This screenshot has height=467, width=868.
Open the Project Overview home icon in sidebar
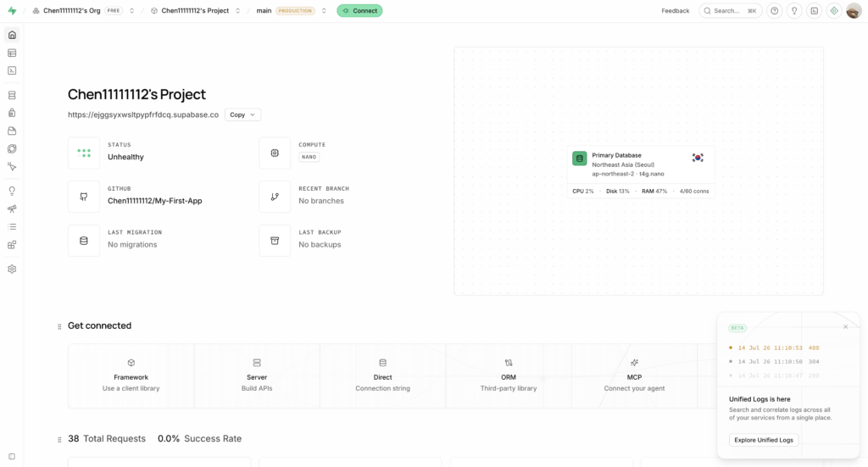pos(12,35)
